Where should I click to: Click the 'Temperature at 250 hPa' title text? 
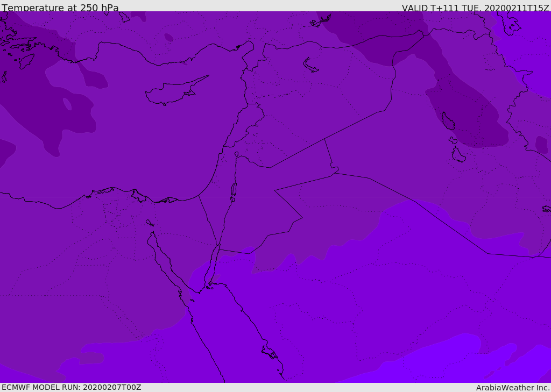coord(60,8)
